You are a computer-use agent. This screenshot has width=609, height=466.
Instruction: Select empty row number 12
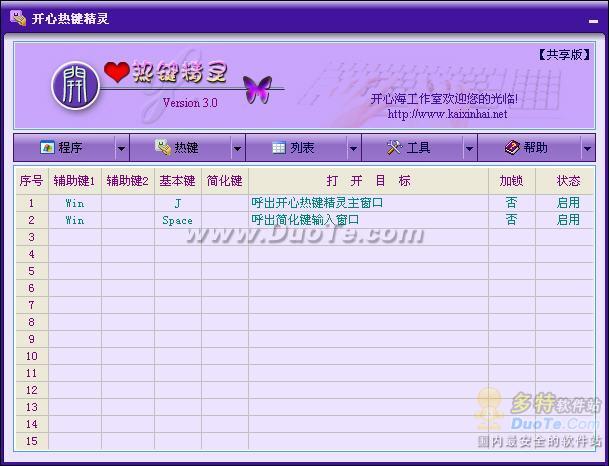(31, 390)
